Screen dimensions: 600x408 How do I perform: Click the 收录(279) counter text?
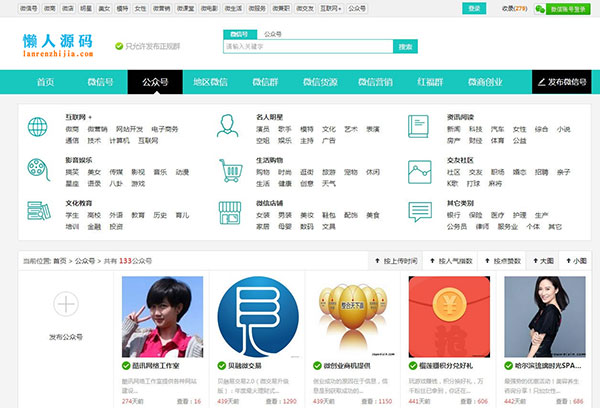515,8
